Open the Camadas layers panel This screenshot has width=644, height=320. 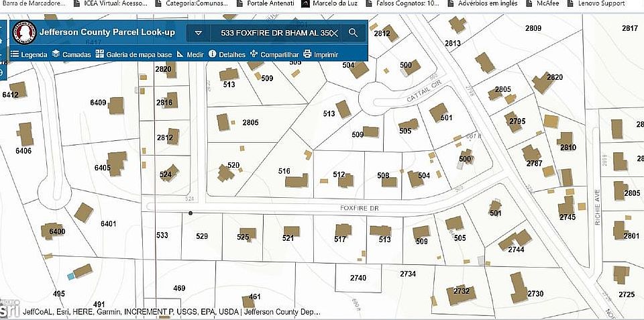(72, 54)
